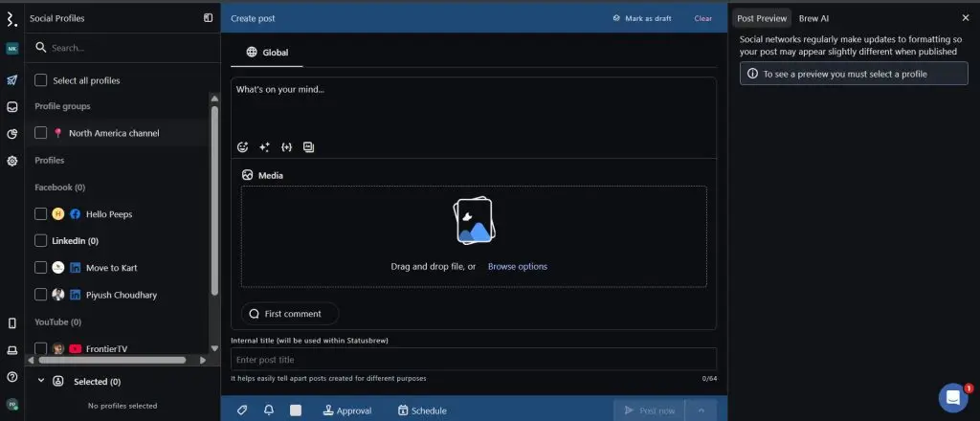Focus the Search profiles field

point(122,48)
